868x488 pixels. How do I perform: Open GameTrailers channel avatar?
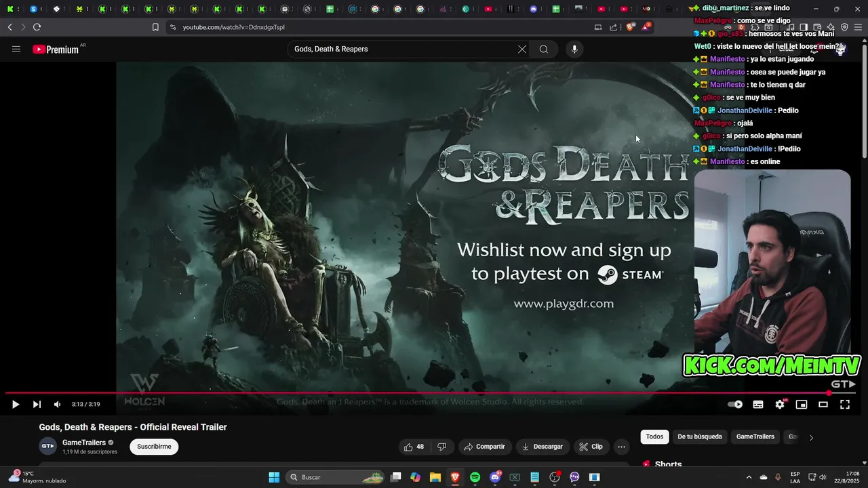click(x=47, y=447)
